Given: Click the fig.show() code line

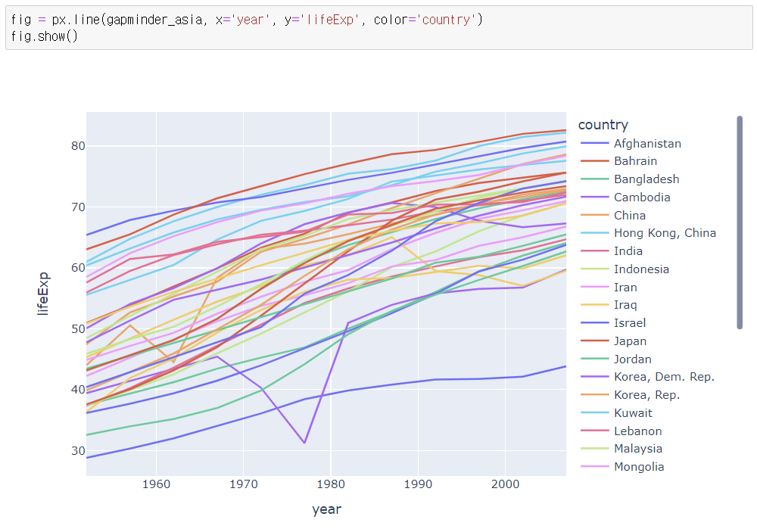Looking at the screenshot, I should click(x=44, y=36).
